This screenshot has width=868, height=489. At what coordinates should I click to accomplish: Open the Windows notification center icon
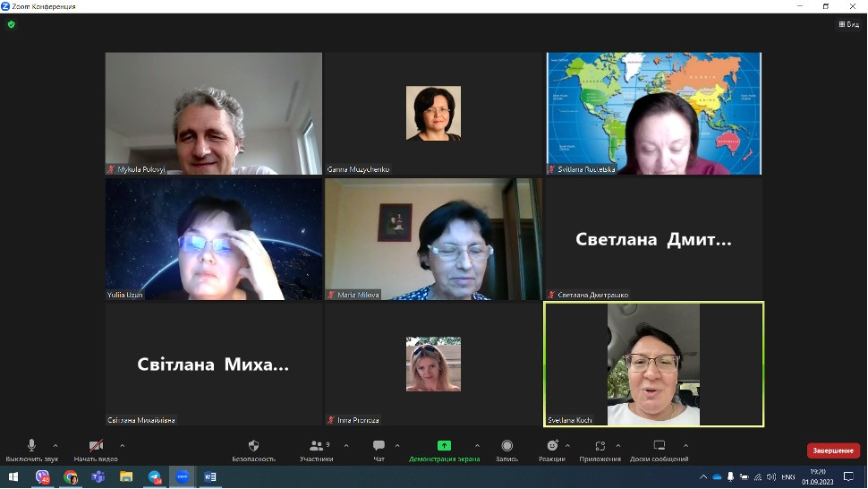tap(848, 476)
